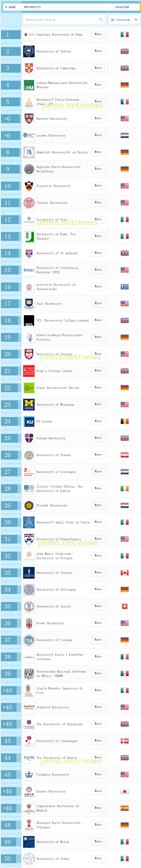Click the UCL logo thumbnail
Viewport: 141px width, 868px height.
tap(29, 321)
